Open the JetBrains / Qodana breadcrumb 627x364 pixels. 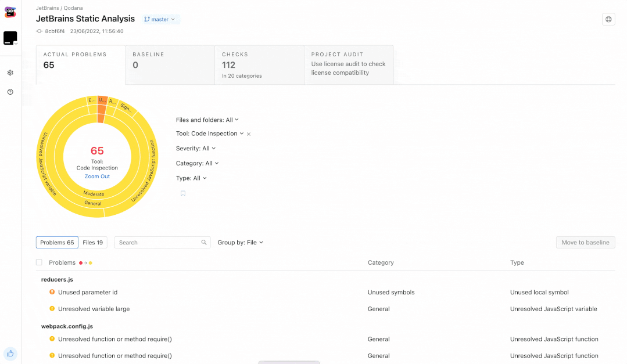pos(60,8)
